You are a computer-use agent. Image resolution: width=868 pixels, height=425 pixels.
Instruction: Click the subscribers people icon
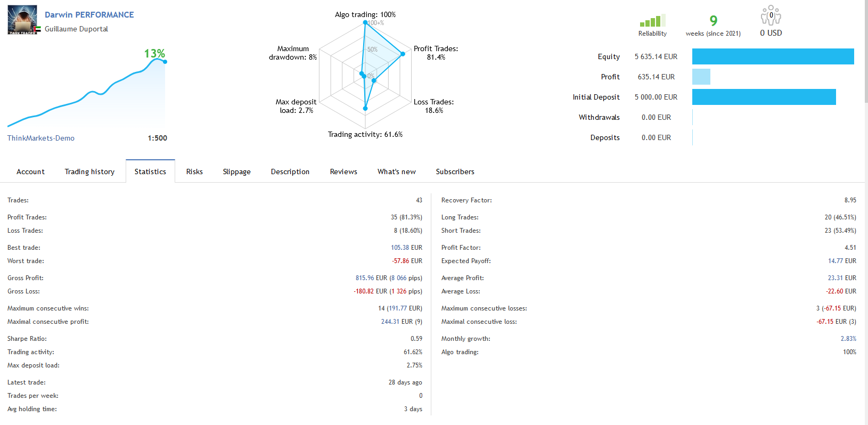pyautogui.click(x=771, y=16)
